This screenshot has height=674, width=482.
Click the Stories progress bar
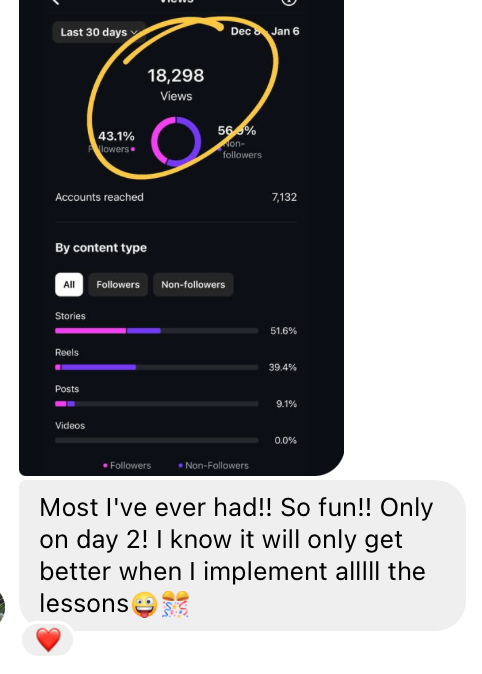[157, 331]
